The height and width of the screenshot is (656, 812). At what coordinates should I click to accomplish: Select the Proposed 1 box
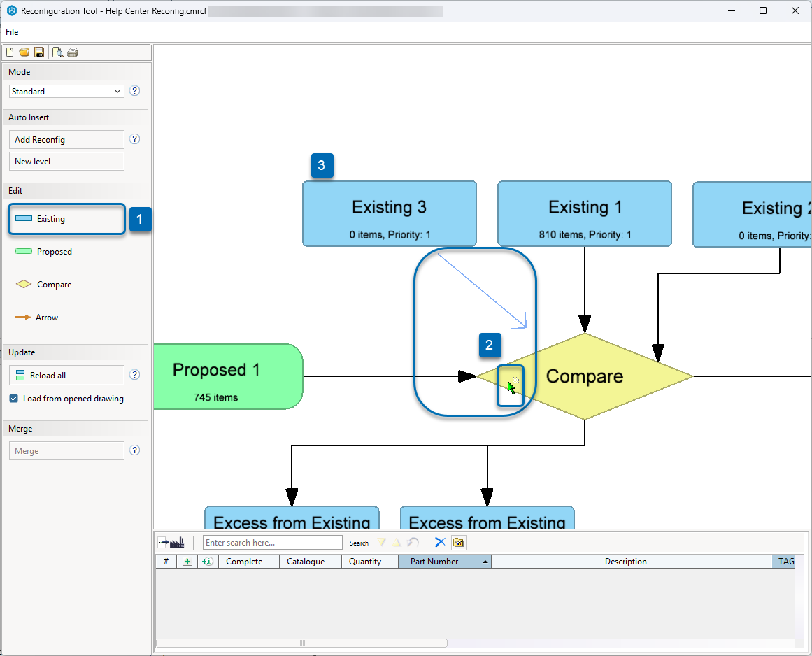(228, 376)
